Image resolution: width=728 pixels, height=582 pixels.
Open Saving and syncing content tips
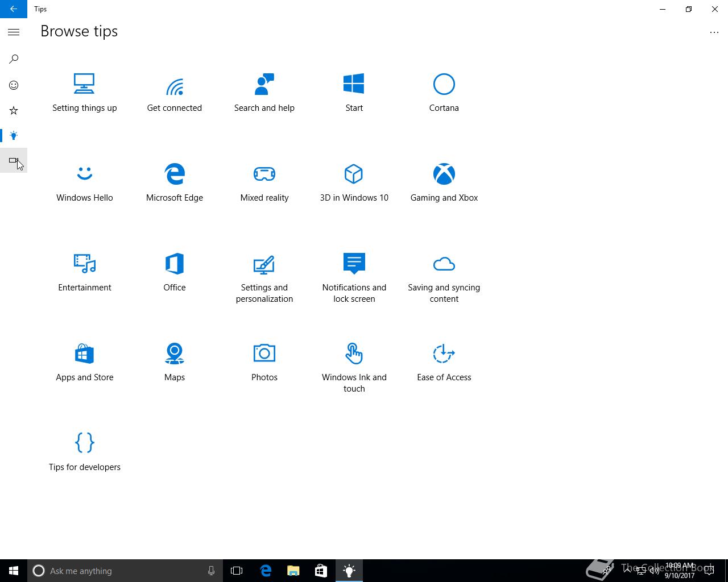(x=444, y=278)
